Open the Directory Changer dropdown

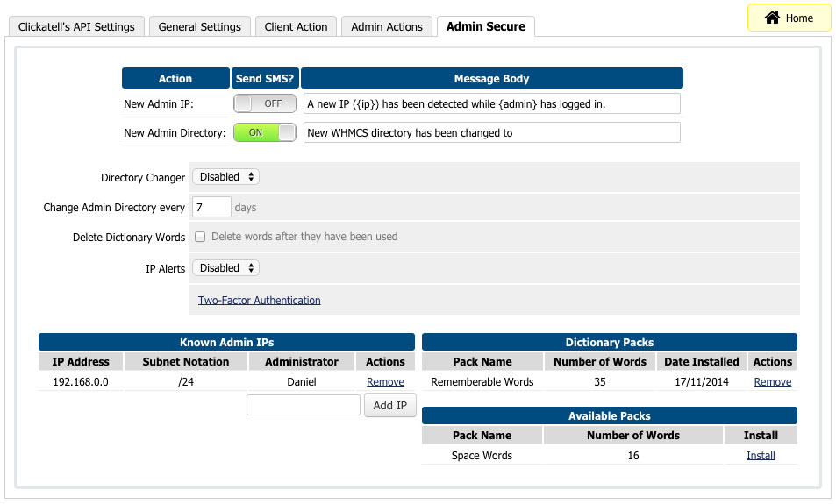point(225,177)
